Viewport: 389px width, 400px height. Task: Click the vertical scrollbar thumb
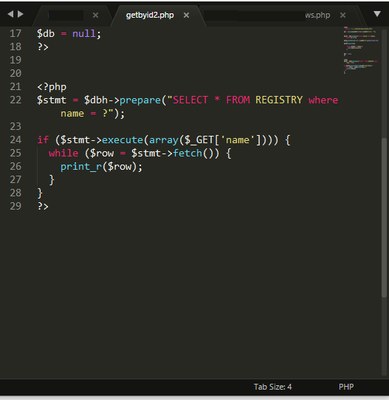pos(384,217)
